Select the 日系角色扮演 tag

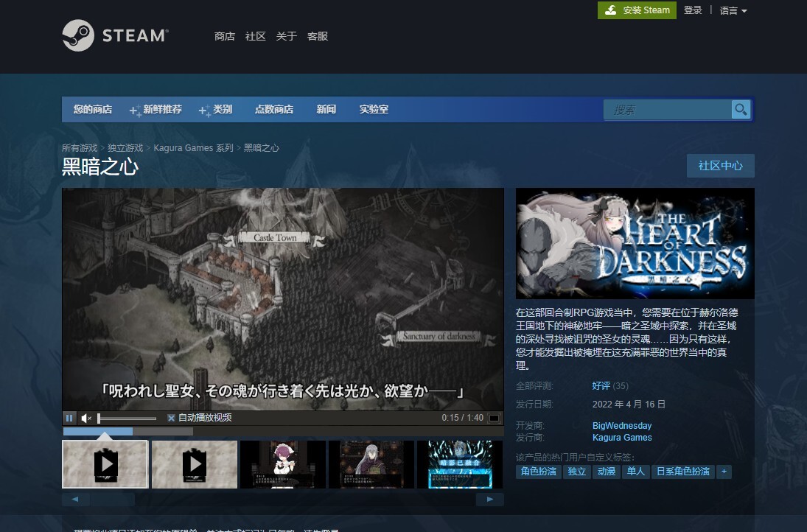click(683, 472)
